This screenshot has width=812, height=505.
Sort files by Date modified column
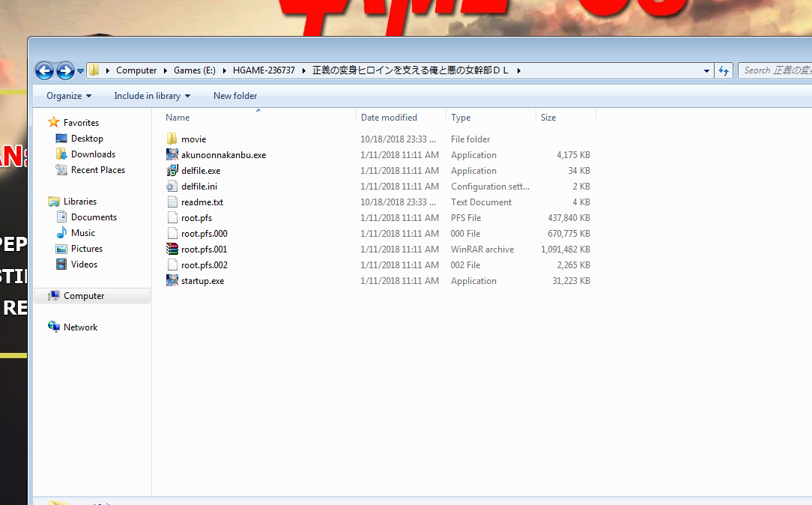pyautogui.click(x=389, y=118)
